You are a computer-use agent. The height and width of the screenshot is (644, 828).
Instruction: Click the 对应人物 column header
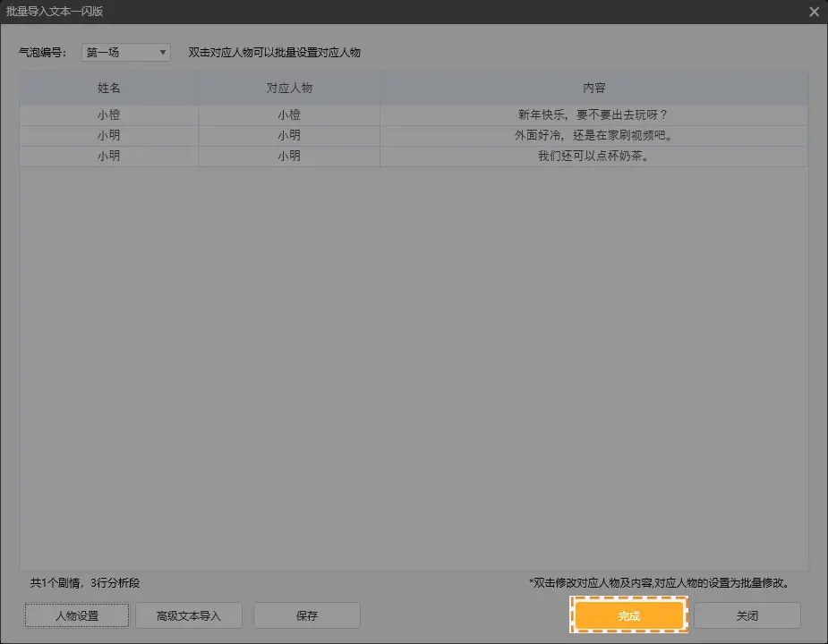(x=288, y=88)
